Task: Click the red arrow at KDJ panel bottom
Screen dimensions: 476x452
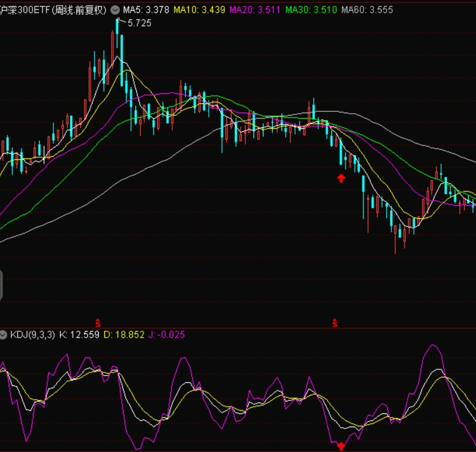Action: pos(341,445)
